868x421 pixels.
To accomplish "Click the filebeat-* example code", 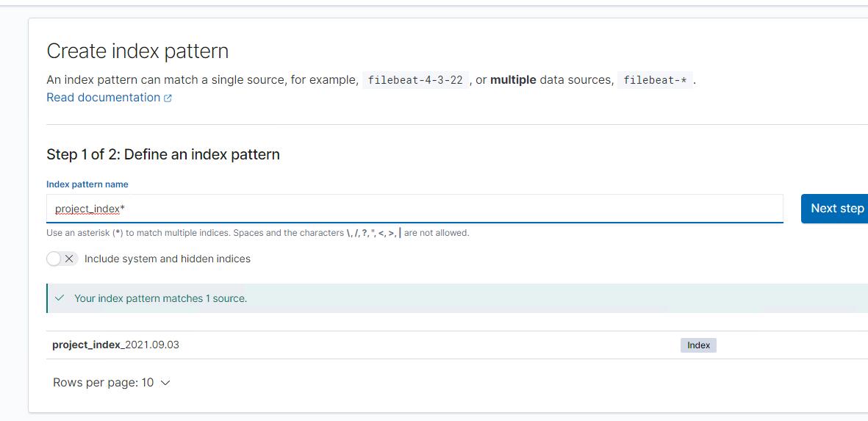I will (655, 80).
